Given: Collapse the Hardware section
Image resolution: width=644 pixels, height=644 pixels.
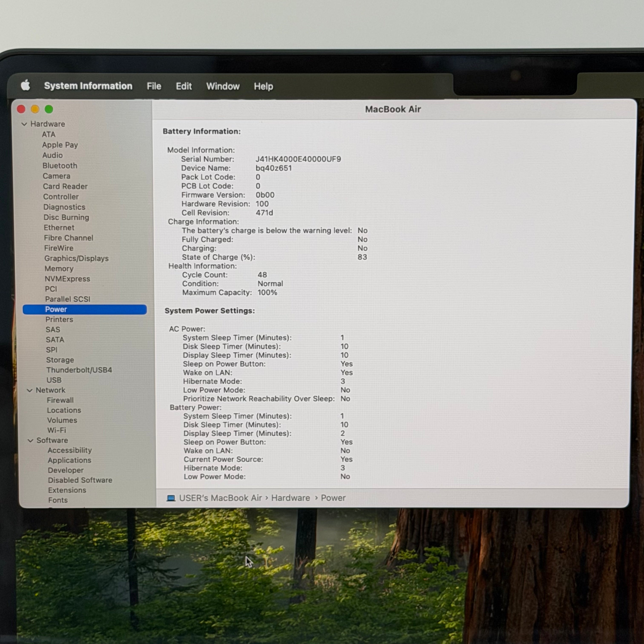Looking at the screenshot, I should [x=24, y=124].
